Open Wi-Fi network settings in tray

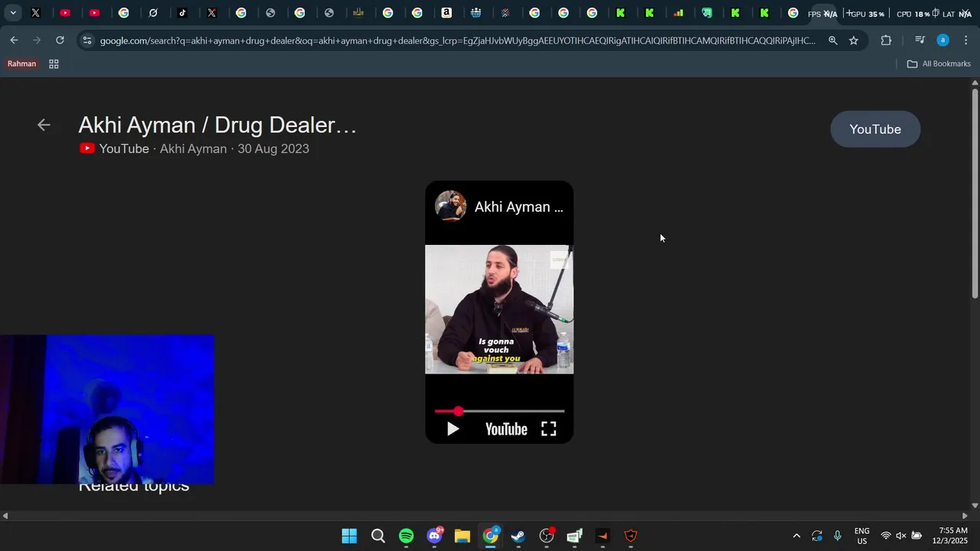(x=886, y=536)
